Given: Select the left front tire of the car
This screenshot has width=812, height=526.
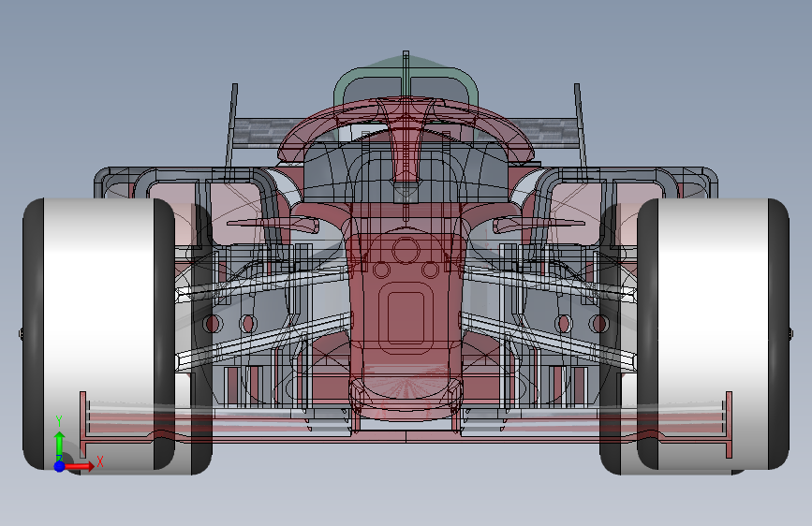Looking at the screenshot, I should (98, 334).
